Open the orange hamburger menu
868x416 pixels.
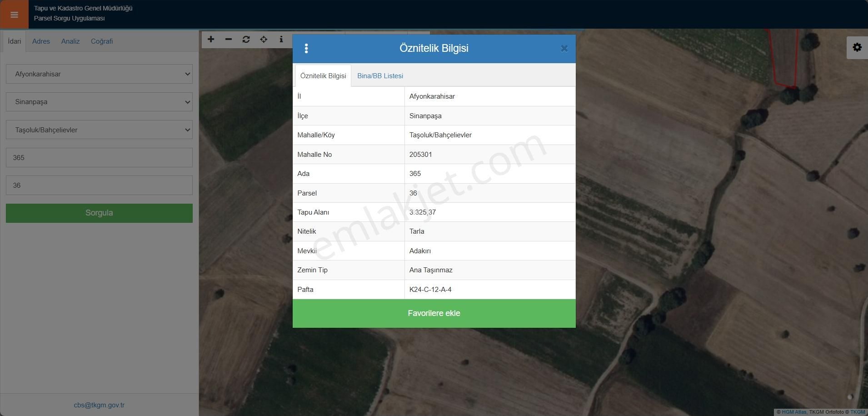(14, 15)
